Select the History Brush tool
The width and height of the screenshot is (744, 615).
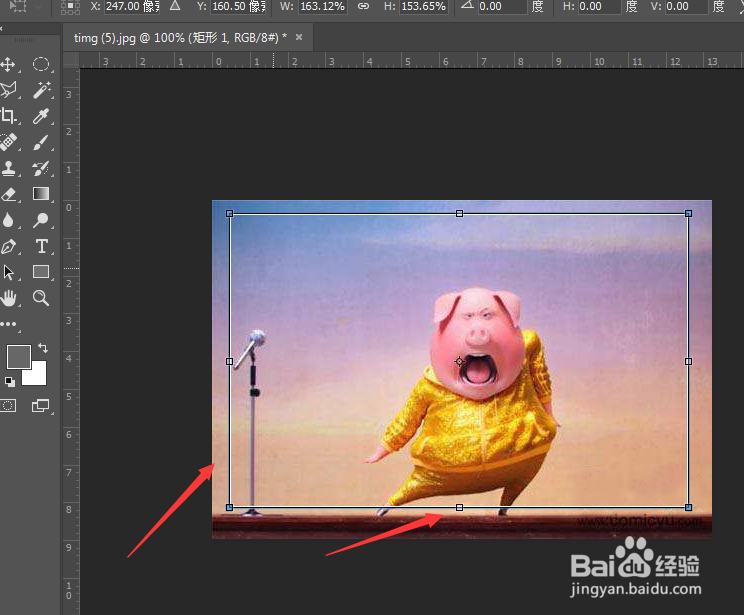point(41,168)
